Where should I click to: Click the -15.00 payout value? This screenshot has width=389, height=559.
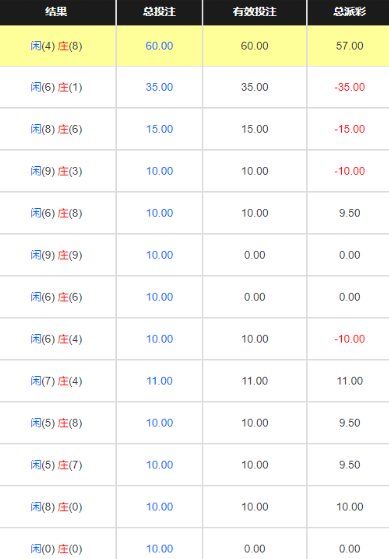(x=349, y=129)
